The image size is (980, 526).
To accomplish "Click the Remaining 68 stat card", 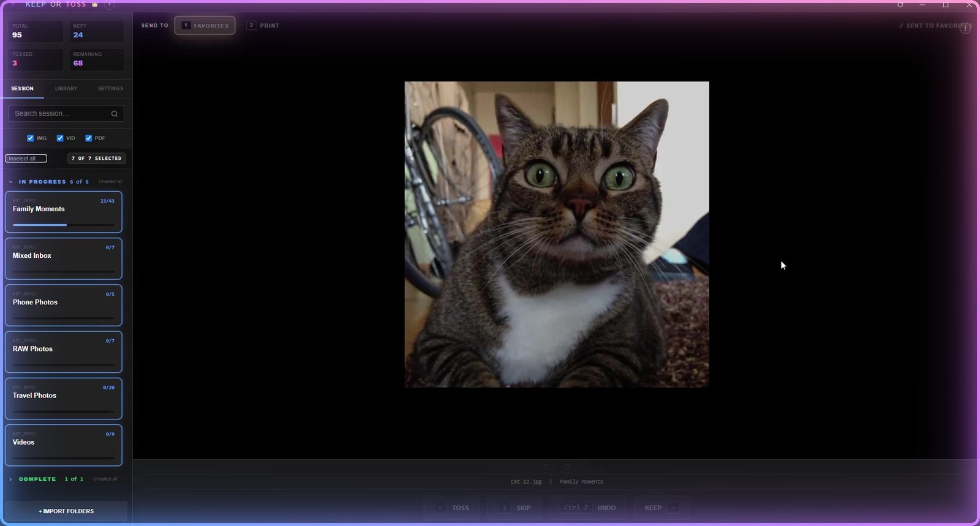I will point(97,59).
